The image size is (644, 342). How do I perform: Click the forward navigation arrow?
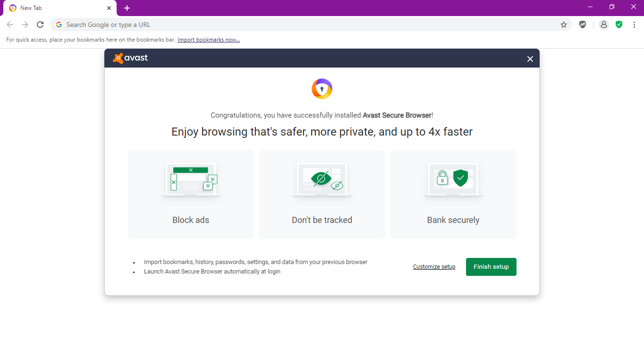click(25, 25)
